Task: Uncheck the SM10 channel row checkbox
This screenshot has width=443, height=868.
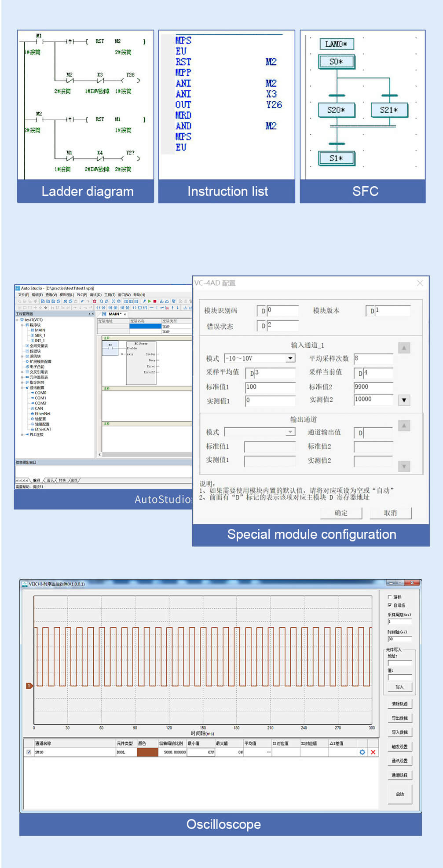Action: click(29, 752)
